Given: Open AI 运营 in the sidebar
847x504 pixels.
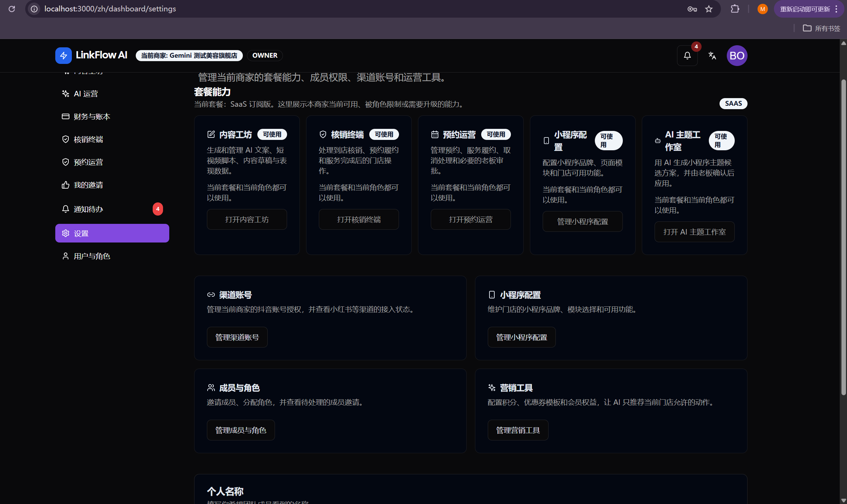Looking at the screenshot, I should pyautogui.click(x=112, y=94).
